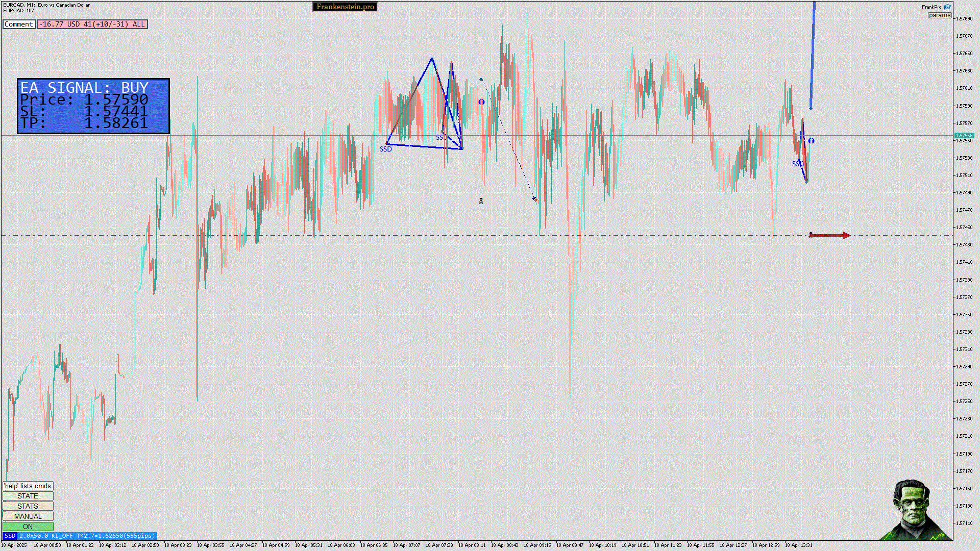Click the profit summary -16.77 USD label
Viewport: 980px width, 551px height.
click(x=92, y=24)
